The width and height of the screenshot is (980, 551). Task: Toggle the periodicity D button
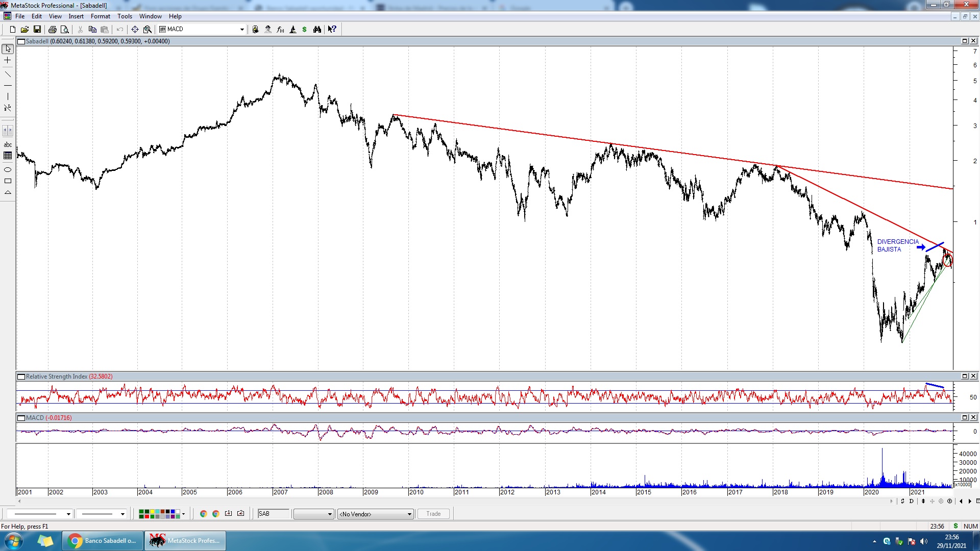[912, 501]
